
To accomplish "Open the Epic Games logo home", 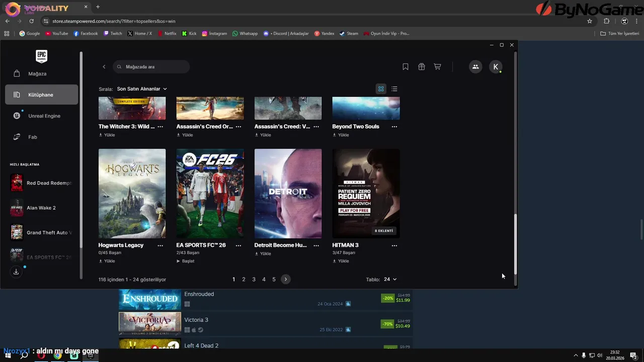I will coord(42,56).
